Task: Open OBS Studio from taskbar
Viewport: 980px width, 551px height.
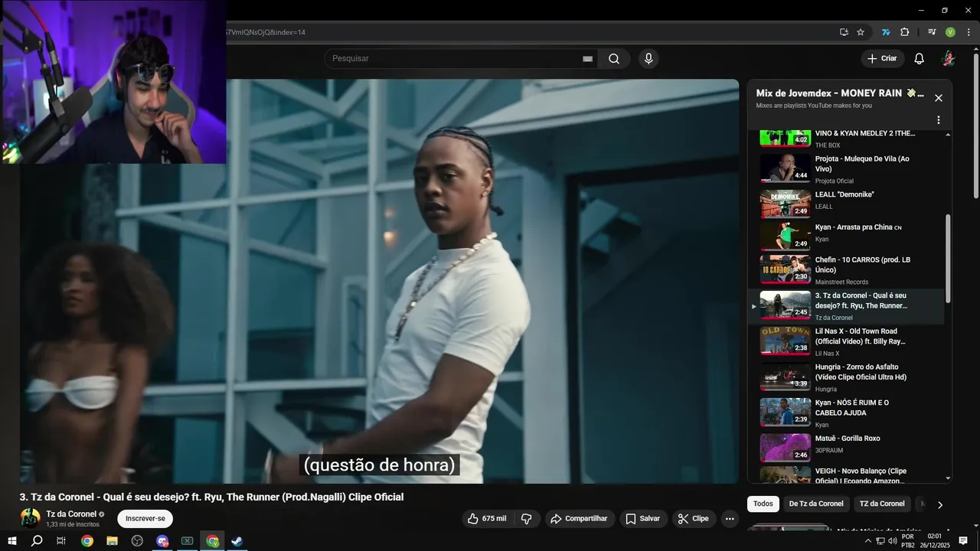Action: tap(137, 541)
